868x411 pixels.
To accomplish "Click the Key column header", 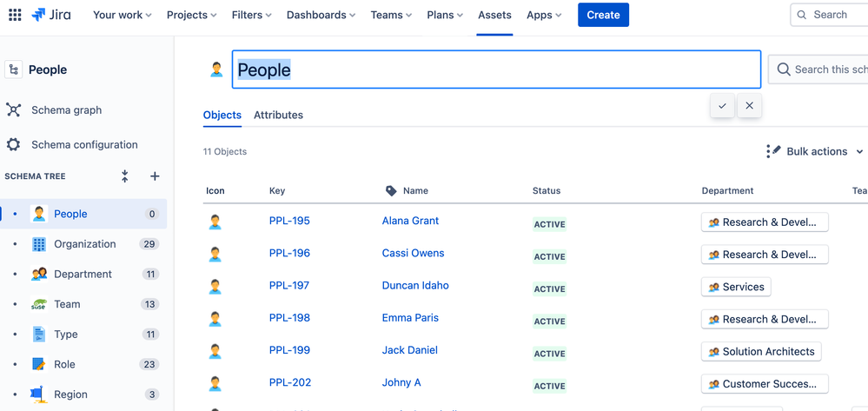I will coord(277,190).
